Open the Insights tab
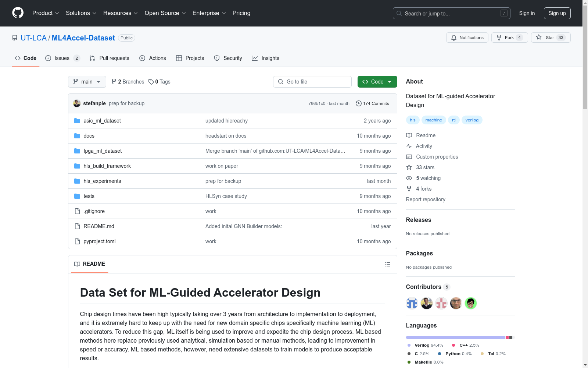This screenshot has height=368, width=588. 266,58
